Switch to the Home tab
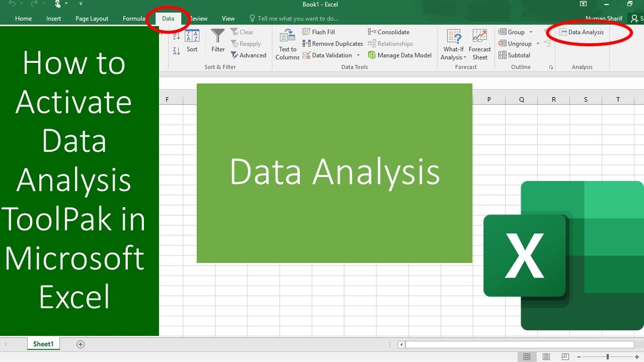 24,19
